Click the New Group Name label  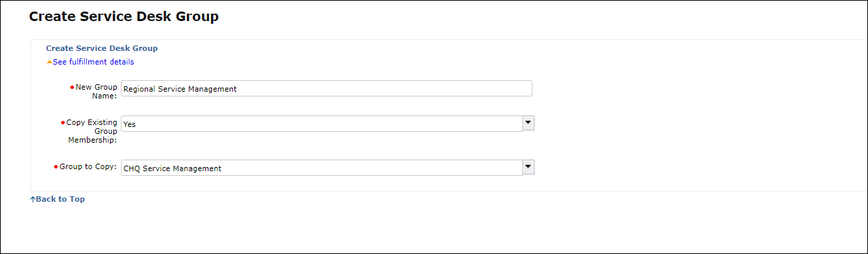pyautogui.click(x=96, y=92)
